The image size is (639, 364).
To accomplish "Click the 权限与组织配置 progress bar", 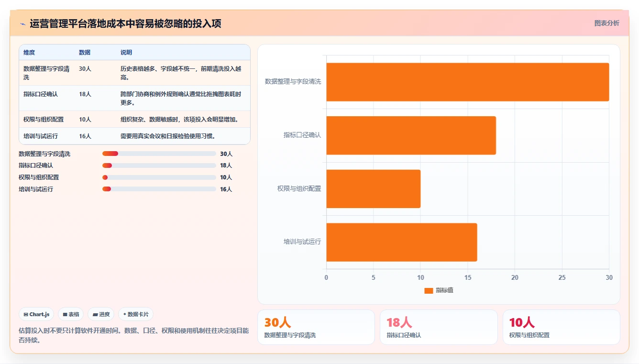I will (x=159, y=177).
